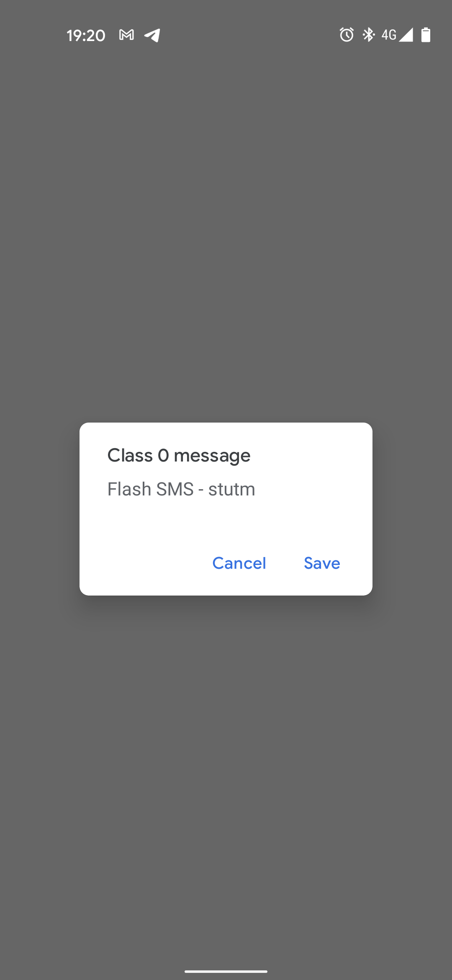
Task: Tap the Class 0 message title
Action: 179,456
